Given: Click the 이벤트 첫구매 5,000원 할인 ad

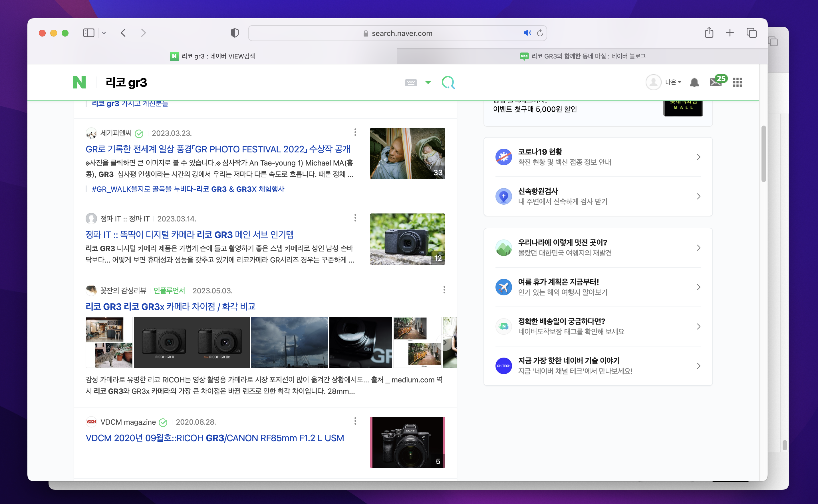Looking at the screenshot, I should click(x=535, y=109).
